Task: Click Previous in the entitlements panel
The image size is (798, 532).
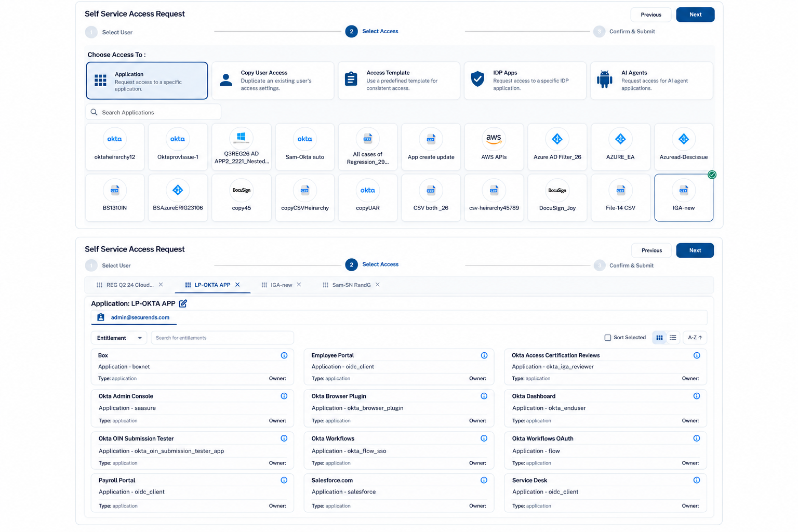Action: 651,250
